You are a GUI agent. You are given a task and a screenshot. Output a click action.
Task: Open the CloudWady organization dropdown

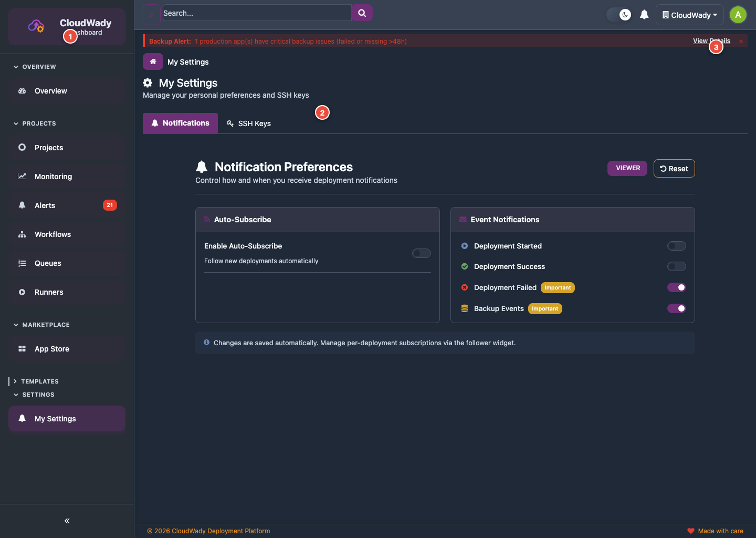click(689, 15)
